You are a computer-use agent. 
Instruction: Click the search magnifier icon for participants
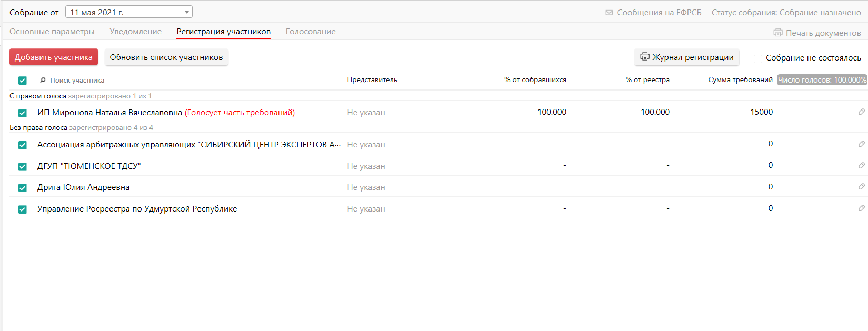tap(43, 81)
